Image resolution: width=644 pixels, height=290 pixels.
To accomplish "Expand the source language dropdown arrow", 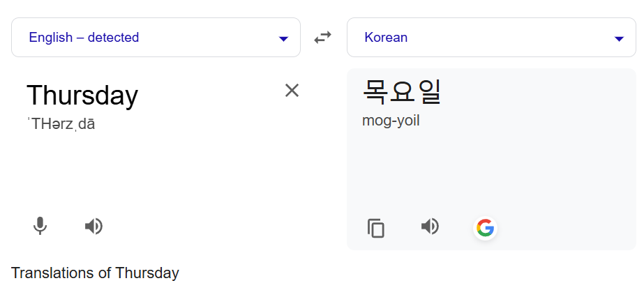I will (283, 39).
